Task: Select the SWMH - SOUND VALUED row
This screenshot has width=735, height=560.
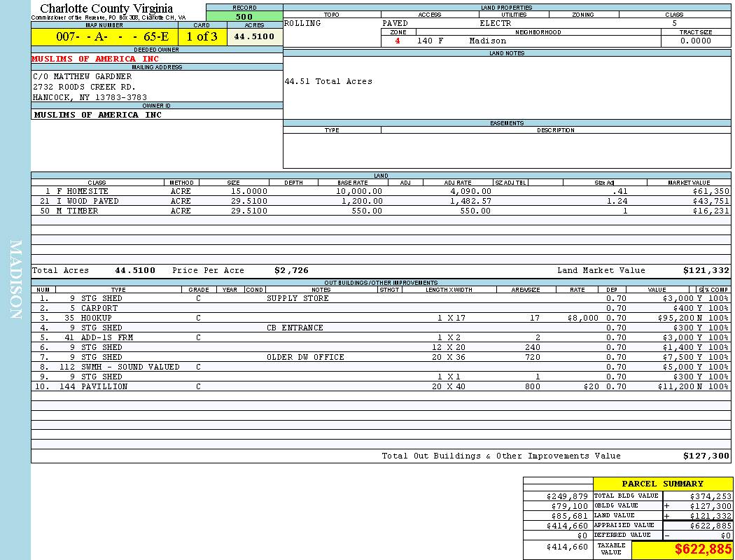Action: (130, 367)
